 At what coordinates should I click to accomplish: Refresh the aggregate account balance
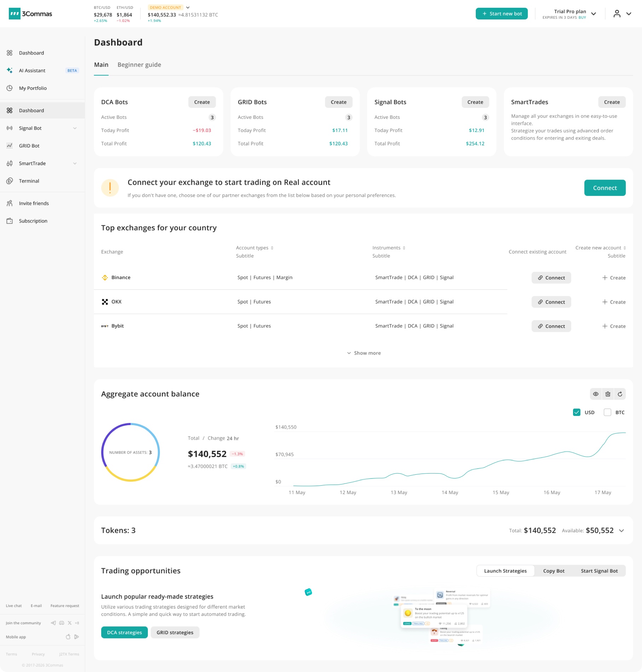(x=620, y=394)
